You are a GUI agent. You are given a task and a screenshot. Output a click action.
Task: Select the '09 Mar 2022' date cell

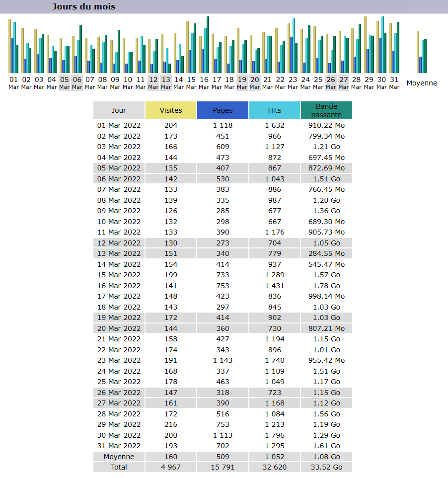pyautogui.click(x=119, y=211)
